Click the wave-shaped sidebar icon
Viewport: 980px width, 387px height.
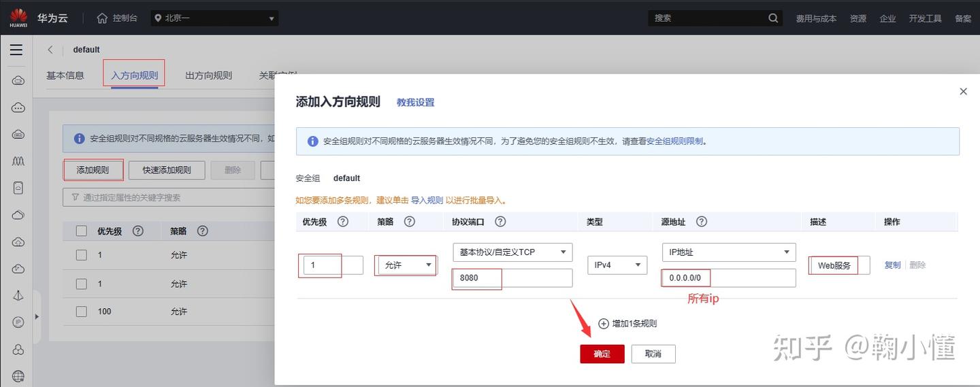(18, 161)
